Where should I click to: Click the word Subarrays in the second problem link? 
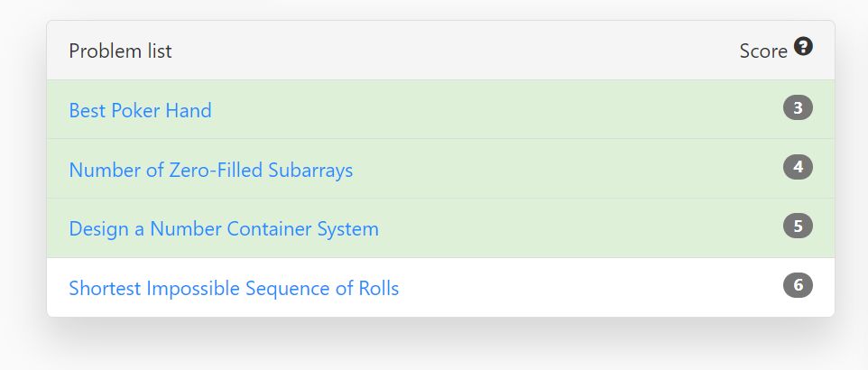click(310, 170)
